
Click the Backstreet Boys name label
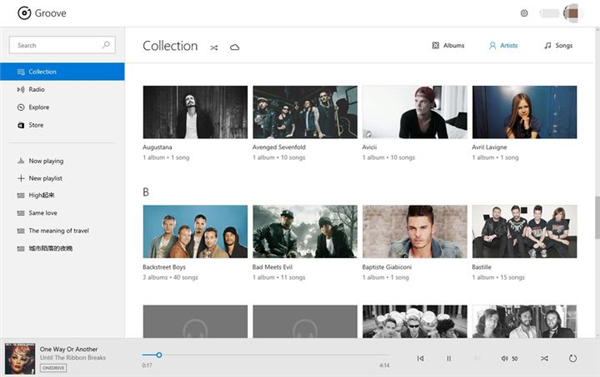tap(164, 267)
